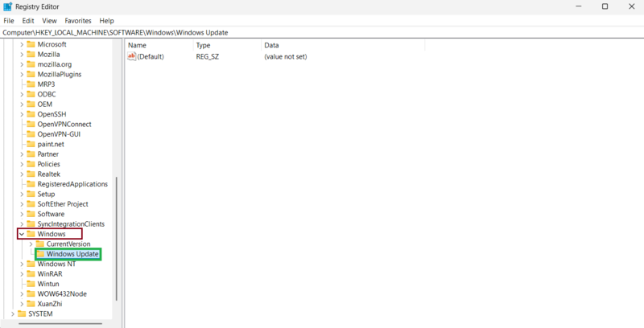This screenshot has width=644, height=328.
Task: Click the folder icon next to OpenVPN-GUI
Action: [x=31, y=134]
